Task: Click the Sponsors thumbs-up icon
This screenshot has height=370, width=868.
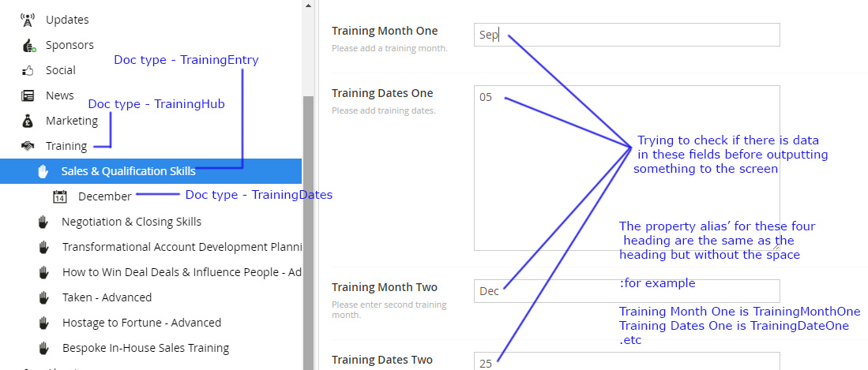Action: pyautogui.click(x=28, y=45)
